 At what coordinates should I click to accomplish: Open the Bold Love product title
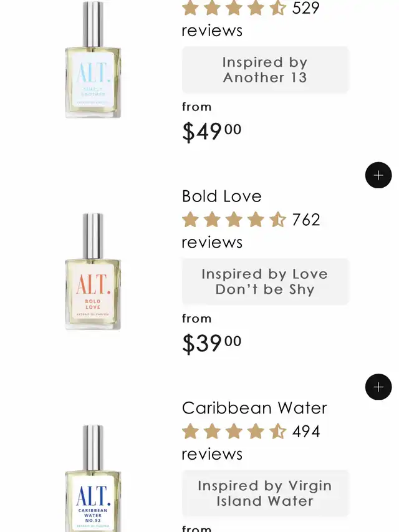(221, 196)
